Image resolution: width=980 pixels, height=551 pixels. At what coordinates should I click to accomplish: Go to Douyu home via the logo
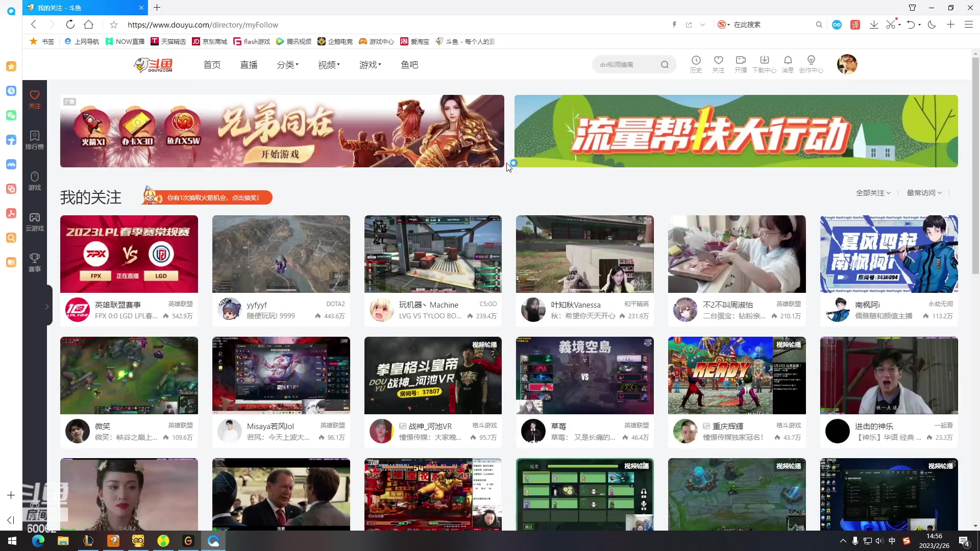[153, 65]
